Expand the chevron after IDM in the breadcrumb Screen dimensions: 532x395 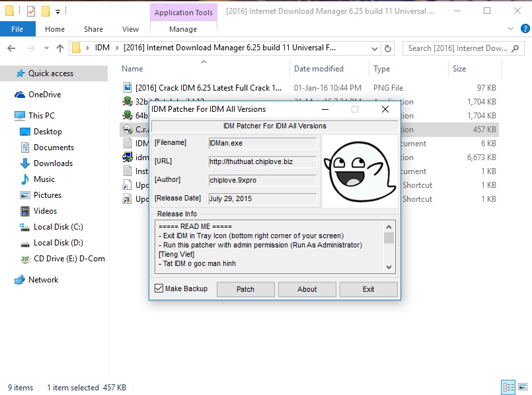click(117, 48)
